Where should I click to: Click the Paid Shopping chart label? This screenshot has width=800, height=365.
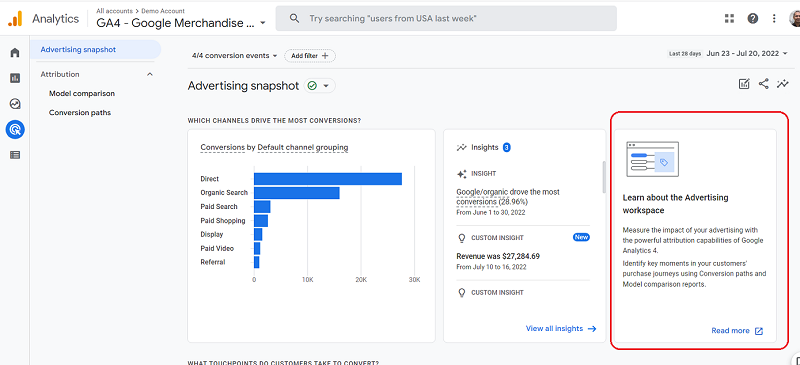coord(223,221)
